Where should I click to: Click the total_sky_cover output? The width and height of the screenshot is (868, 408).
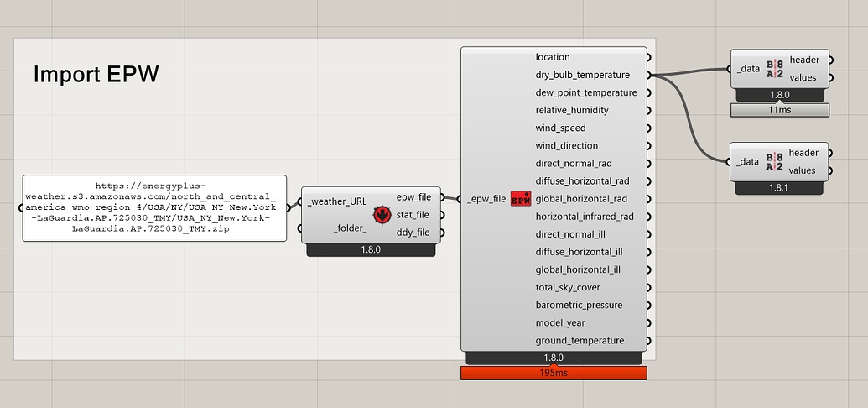click(568, 288)
